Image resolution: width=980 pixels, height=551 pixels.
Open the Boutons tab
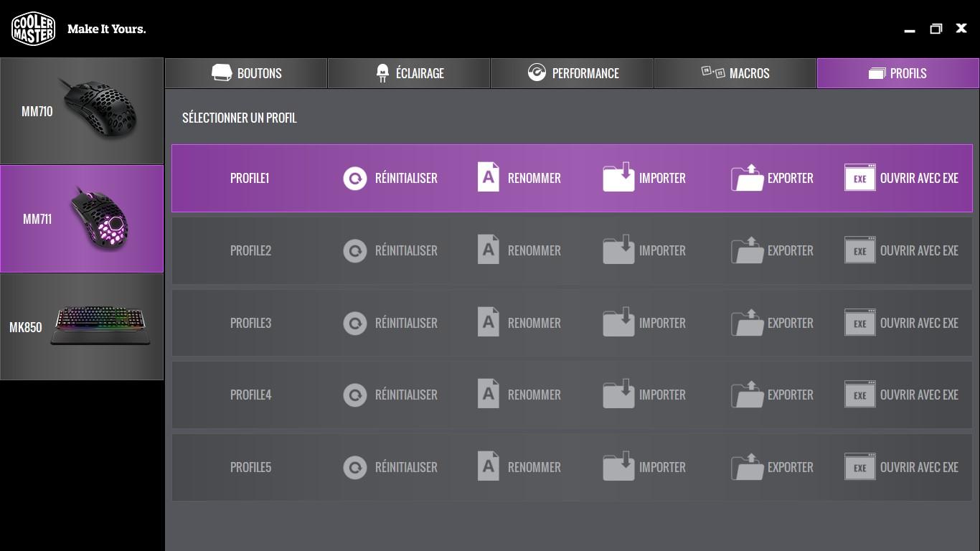coord(246,73)
